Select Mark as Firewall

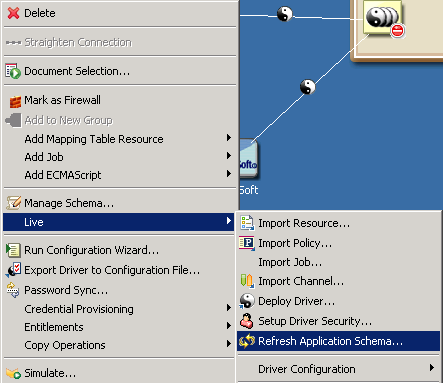[119, 100]
